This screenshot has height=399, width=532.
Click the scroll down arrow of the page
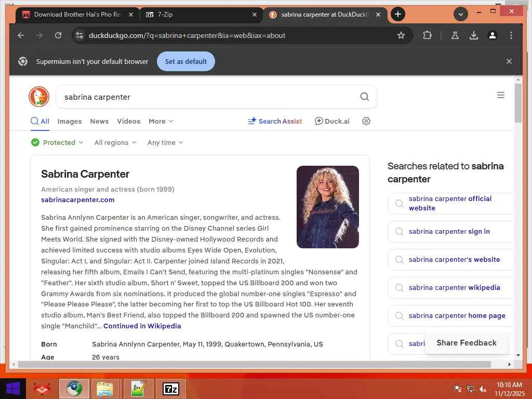(x=518, y=355)
